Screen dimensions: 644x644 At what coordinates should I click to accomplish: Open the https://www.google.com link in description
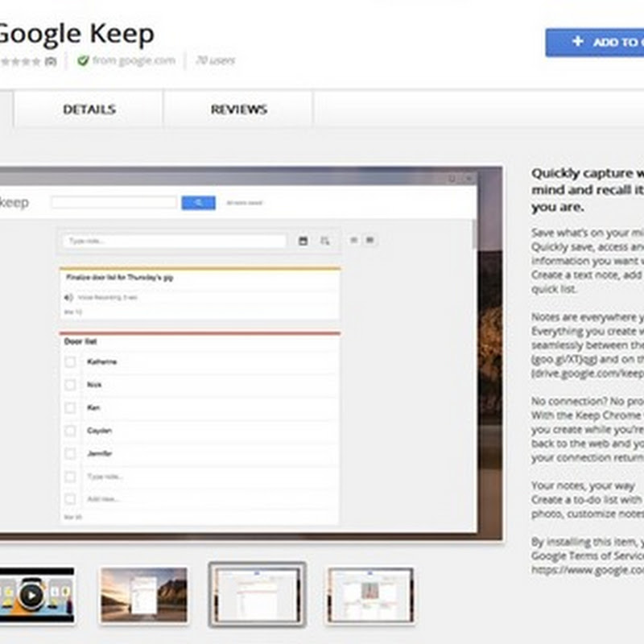pyautogui.click(x=588, y=570)
